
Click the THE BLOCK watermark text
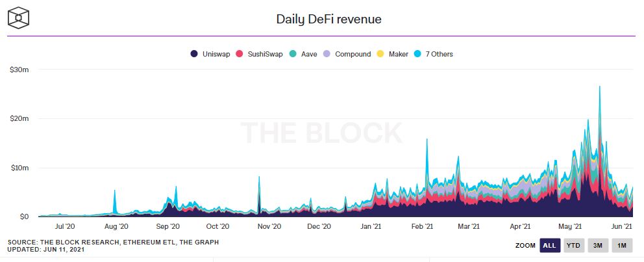(x=321, y=133)
